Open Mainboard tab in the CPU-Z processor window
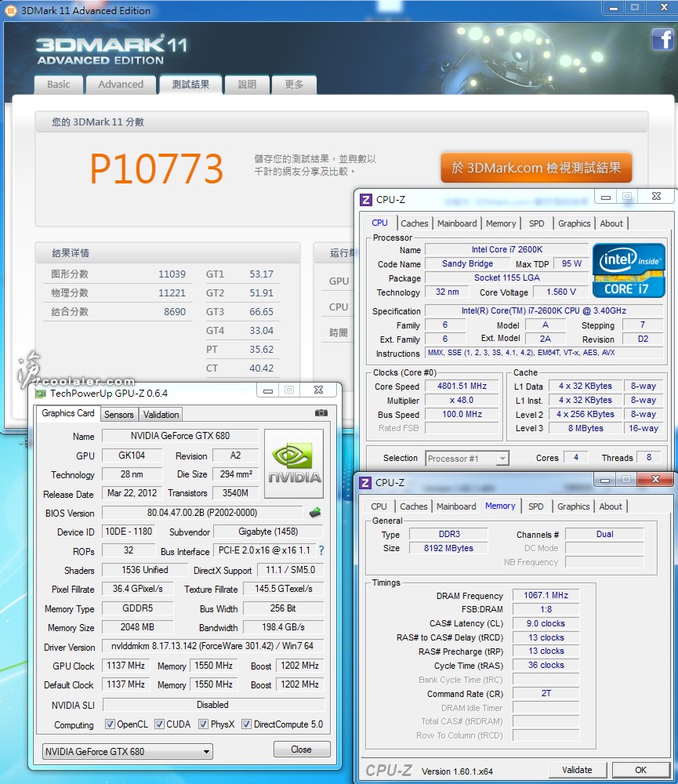The height and width of the screenshot is (784, 678). [457, 223]
